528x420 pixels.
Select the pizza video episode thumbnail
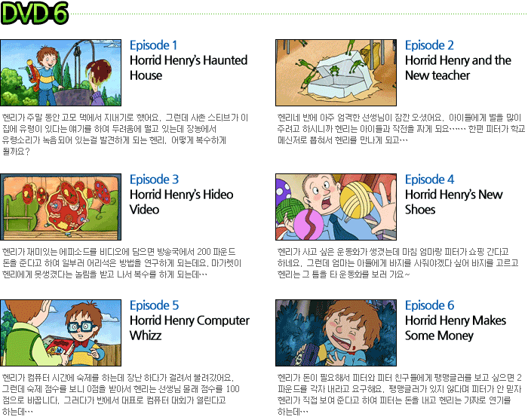(x=60, y=207)
